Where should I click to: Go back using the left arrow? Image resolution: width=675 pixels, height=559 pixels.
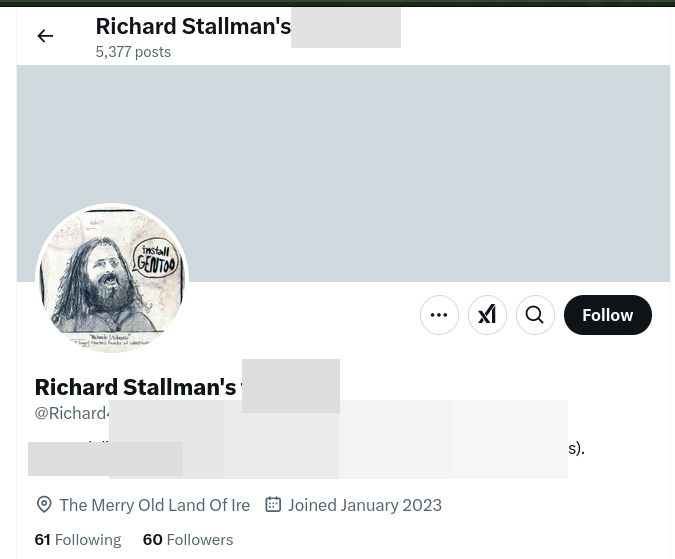click(45, 36)
